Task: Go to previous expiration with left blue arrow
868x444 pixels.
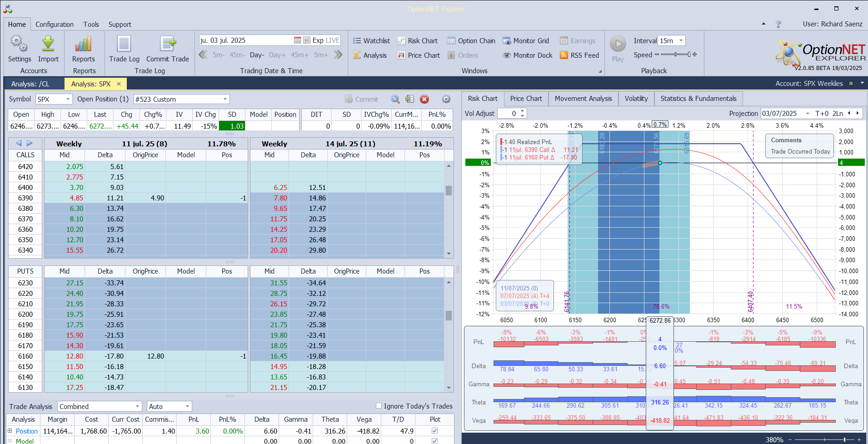Action: pyautogui.click(x=19, y=143)
